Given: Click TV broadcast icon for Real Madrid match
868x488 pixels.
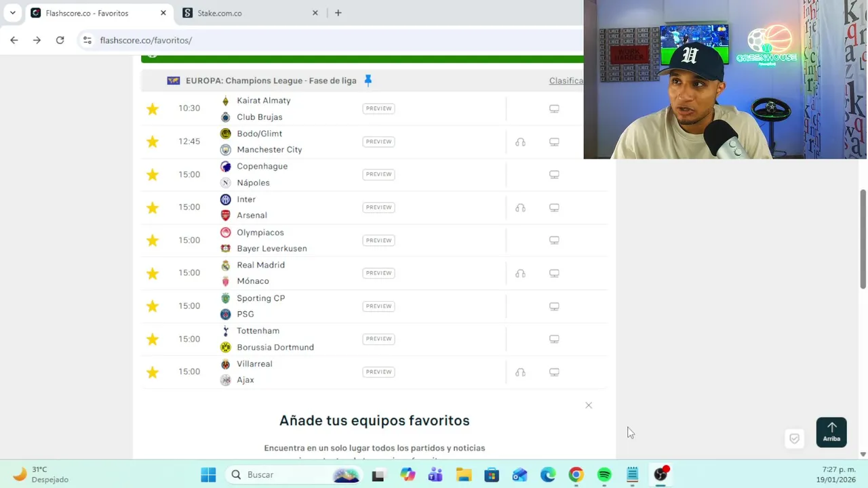Looking at the screenshot, I should pyautogui.click(x=554, y=274).
